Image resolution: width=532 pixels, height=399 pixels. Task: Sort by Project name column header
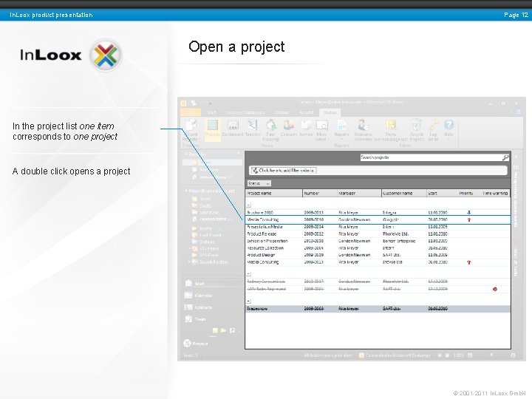tap(274, 193)
